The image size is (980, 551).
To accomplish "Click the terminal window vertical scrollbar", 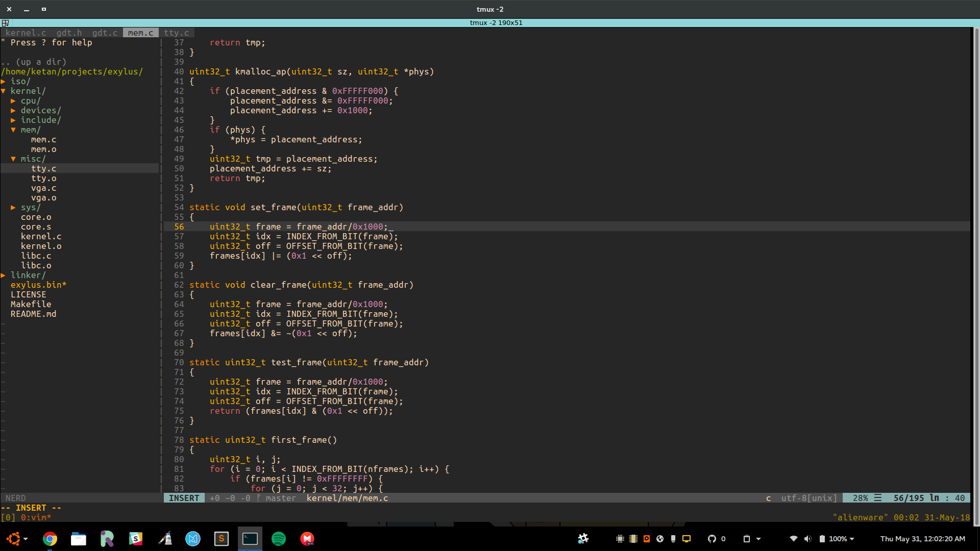I will tap(977, 275).
